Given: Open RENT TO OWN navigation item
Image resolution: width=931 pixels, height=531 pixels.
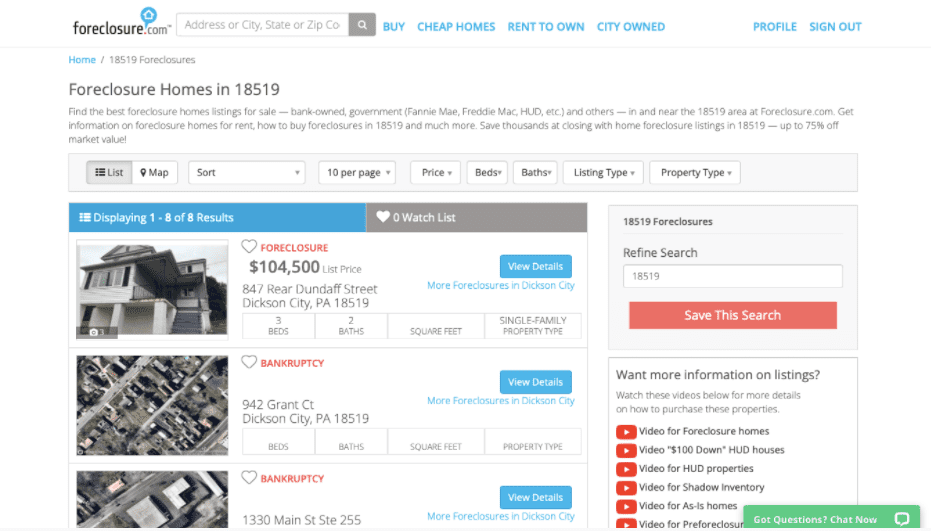Looking at the screenshot, I should [546, 27].
